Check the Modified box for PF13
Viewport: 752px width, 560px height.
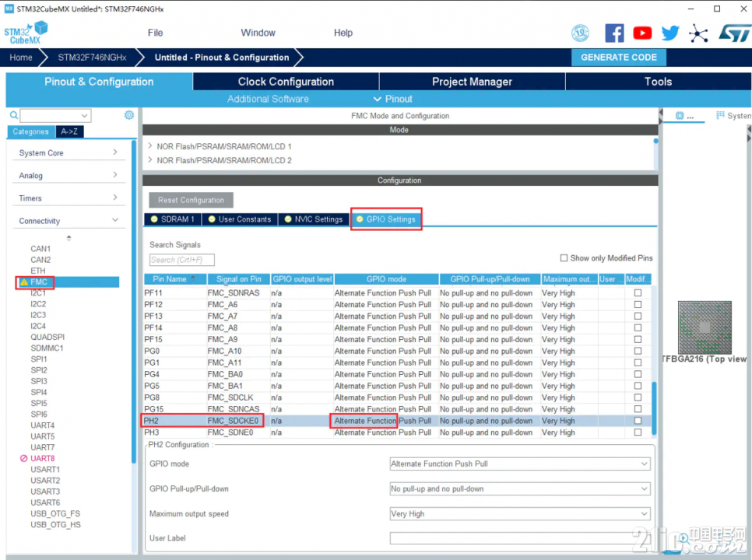(x=638, y=317)
